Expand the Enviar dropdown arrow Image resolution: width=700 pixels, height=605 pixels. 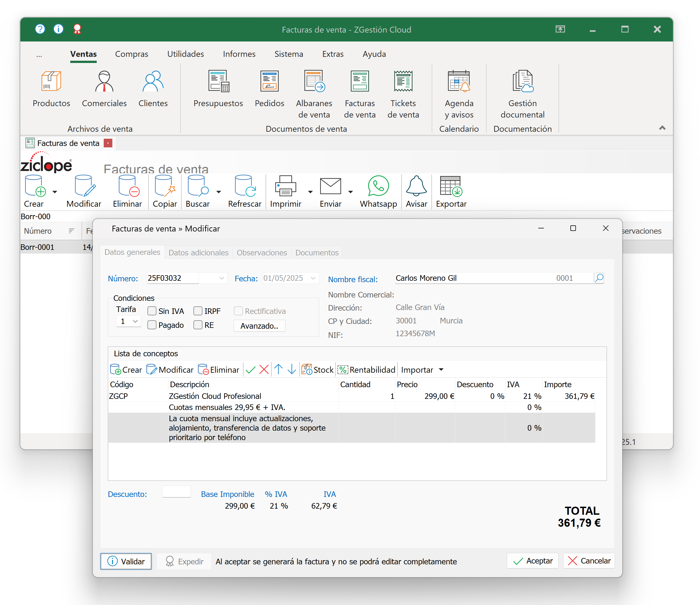point(351,192)
